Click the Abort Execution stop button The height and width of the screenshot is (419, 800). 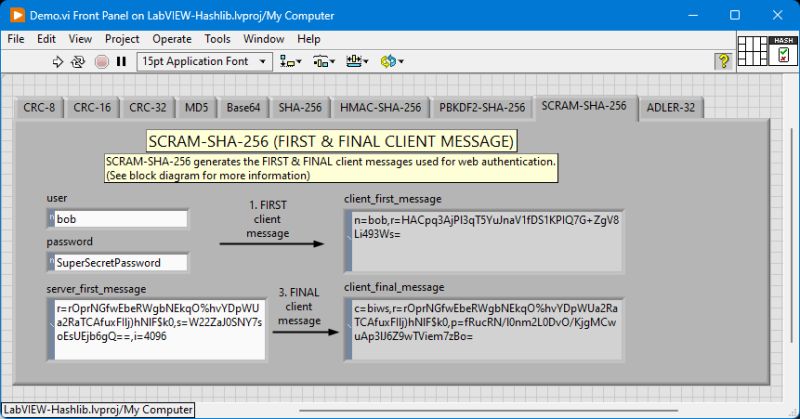click(x=102, y=62)
